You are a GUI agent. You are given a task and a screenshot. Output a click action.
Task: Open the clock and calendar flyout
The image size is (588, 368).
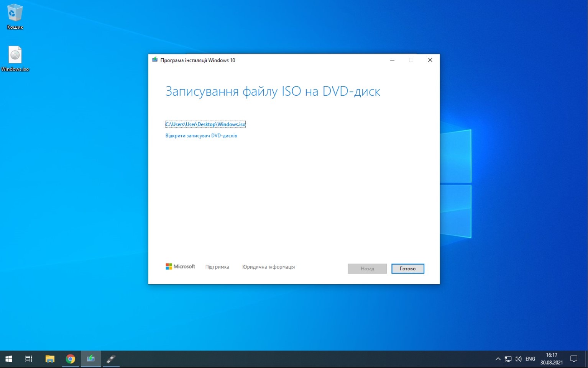click(552, 359)
